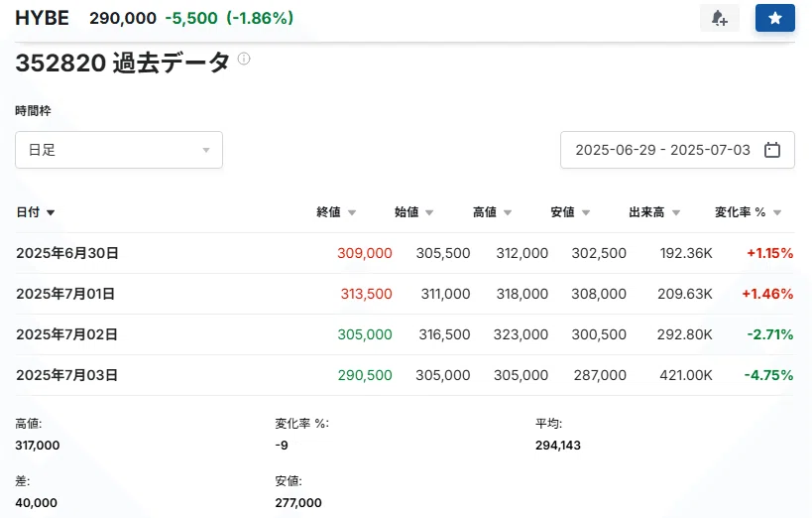Image resolution: width=812 pixels, height=518 pixels.
Task: Click the change rate +1.46%
Action: tap(767, 294)
